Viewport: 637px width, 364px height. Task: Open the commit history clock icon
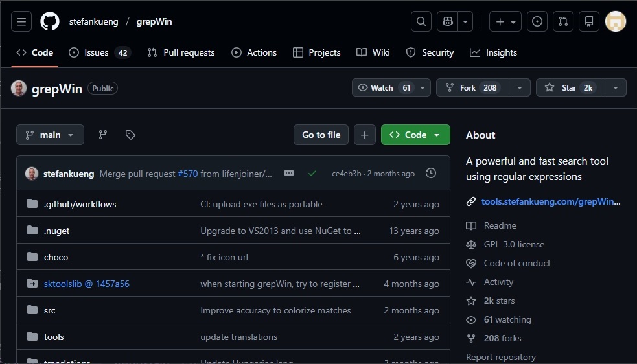click(431, 174)
